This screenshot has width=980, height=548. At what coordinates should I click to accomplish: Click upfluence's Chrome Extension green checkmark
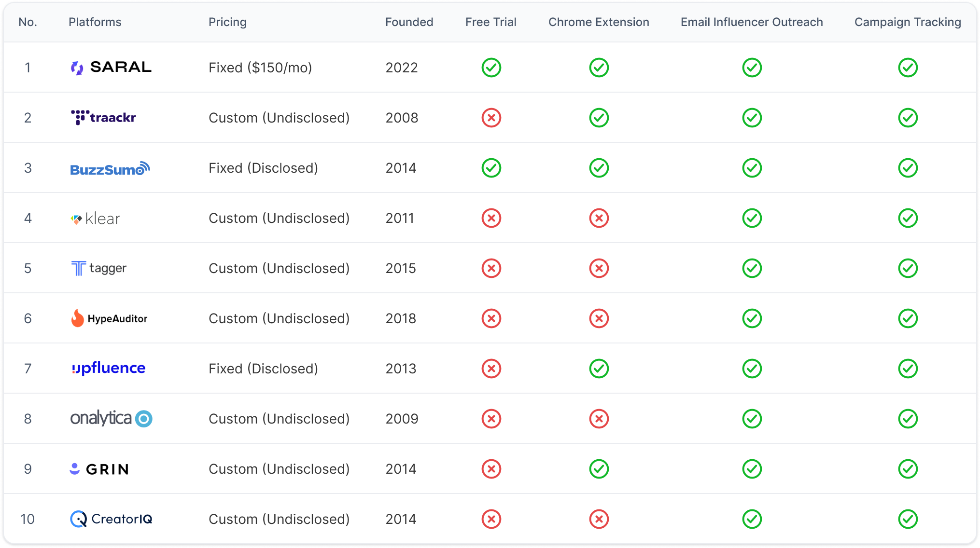click(x=599, y=369)
